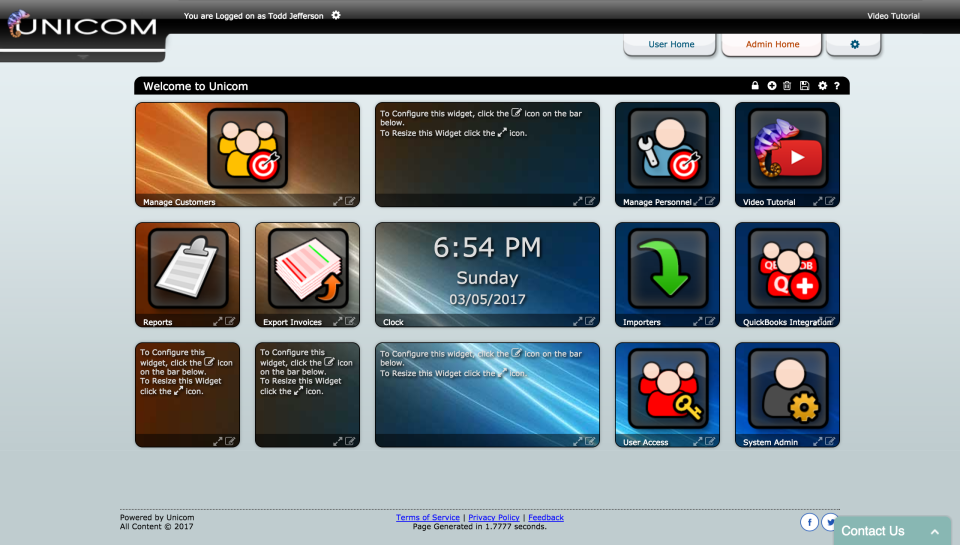Click gear icon beside Todd Jefferson

click(x=336, y=15)
